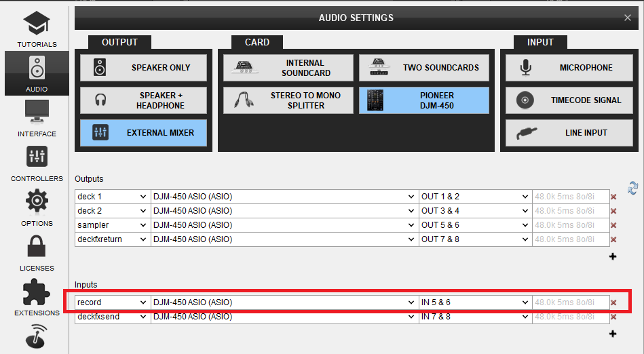Enable Line Input option

pyautogui.click(x=569, y=133)
